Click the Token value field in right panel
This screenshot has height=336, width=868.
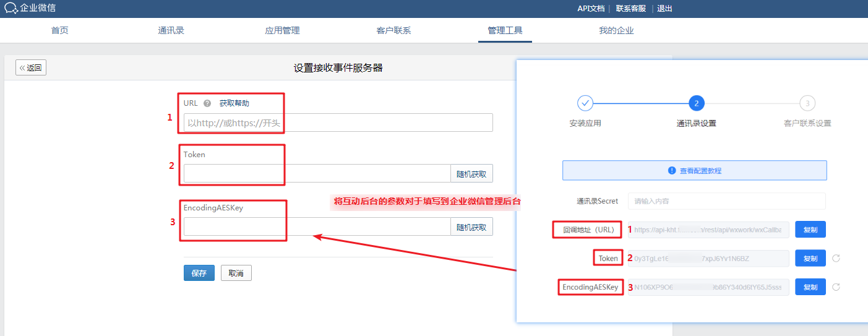[708, 259]
